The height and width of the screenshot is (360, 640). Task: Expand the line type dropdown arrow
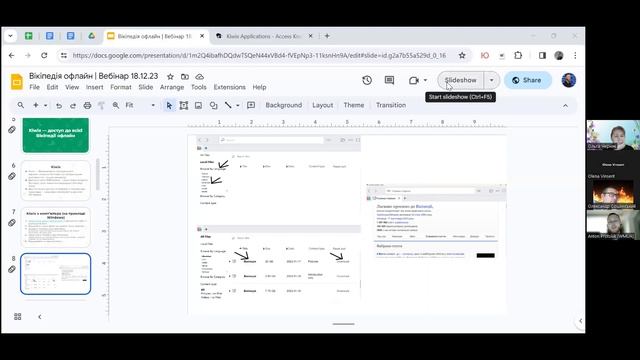(x=238, y=105)
